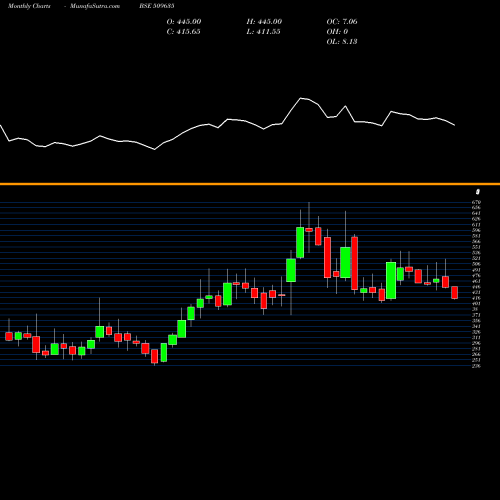The width and height of the screenshot is (500, 500).
Task: Click the 670 price axis label
Action: point(476,202)
